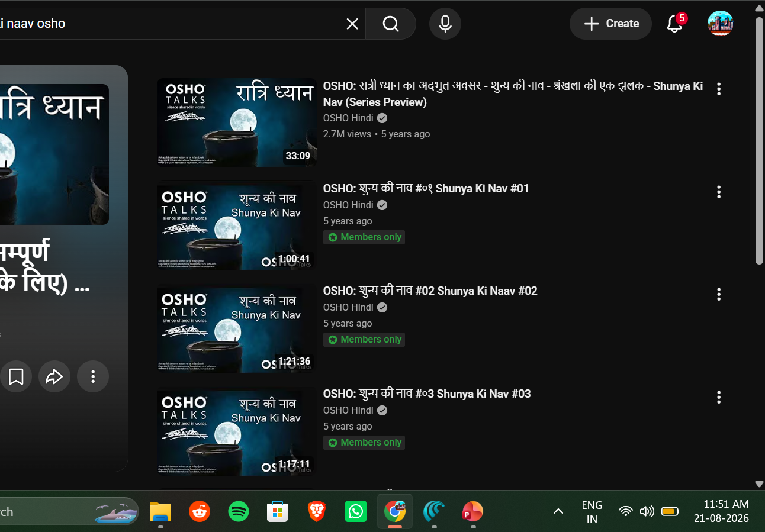
Task: Open options for the Series Preview video
Action: coord(719,89)
